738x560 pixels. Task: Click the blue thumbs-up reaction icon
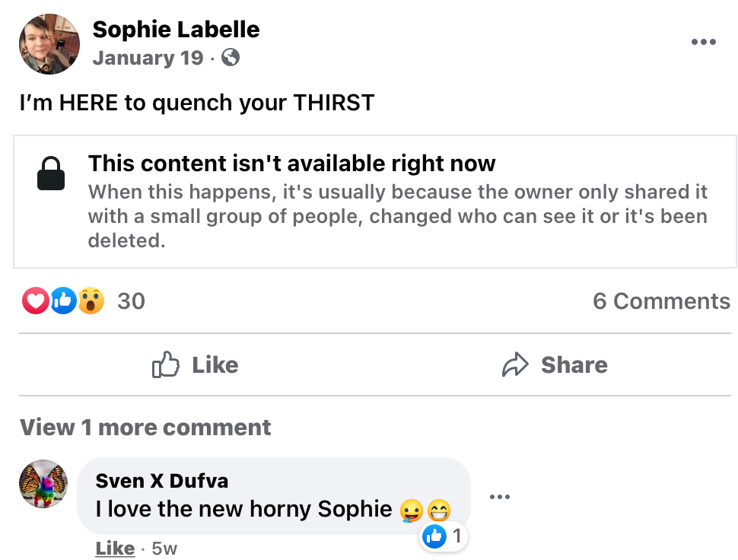click(x=64, y=301)
